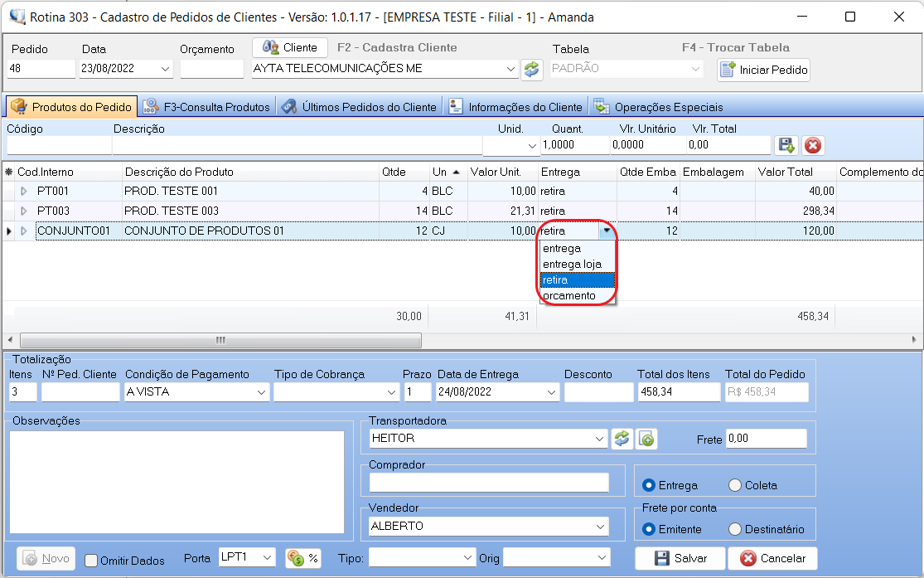
Task: Click the Cliente search button
Action: click(x=290, y=48)
